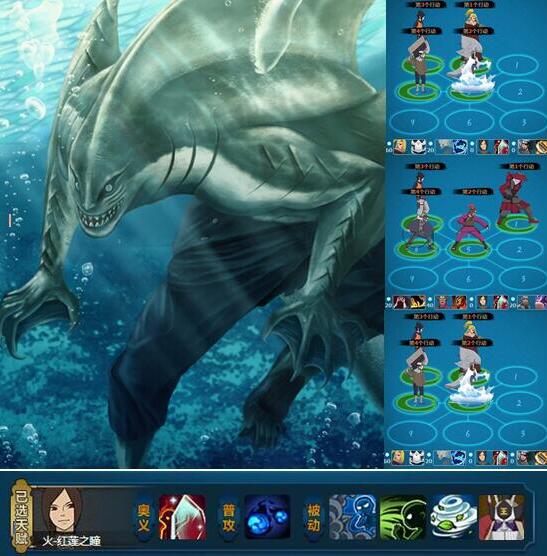Screen dimensions: 547x556
Task: Click the blue water skill icon in bottom skill bar
Action: [x=459, y=458]
